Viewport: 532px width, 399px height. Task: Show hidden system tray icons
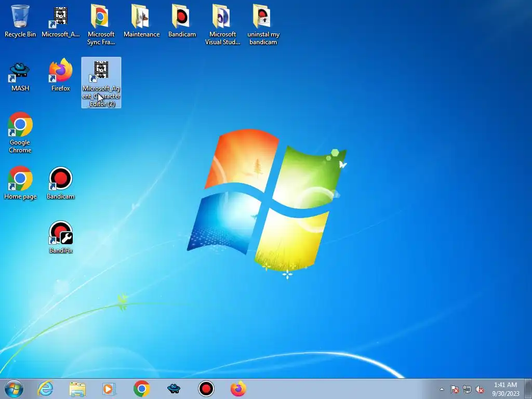442,389
